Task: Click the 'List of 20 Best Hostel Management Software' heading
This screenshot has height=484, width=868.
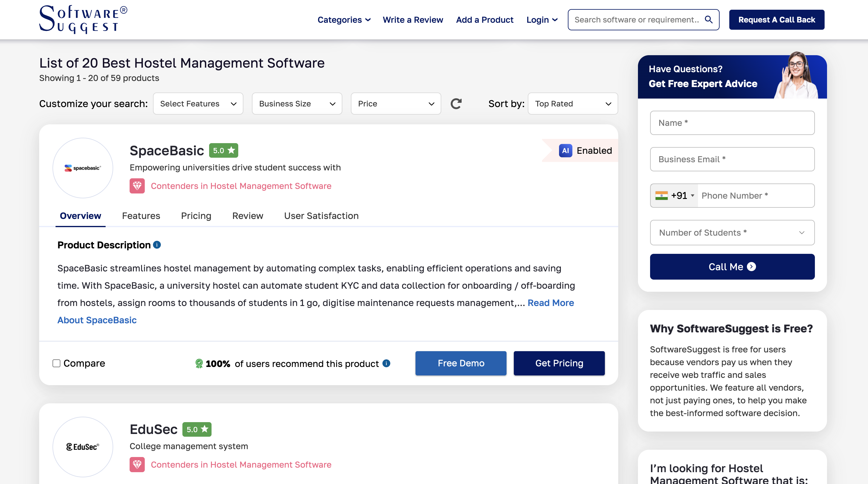Action: click(x=182, y=63)
